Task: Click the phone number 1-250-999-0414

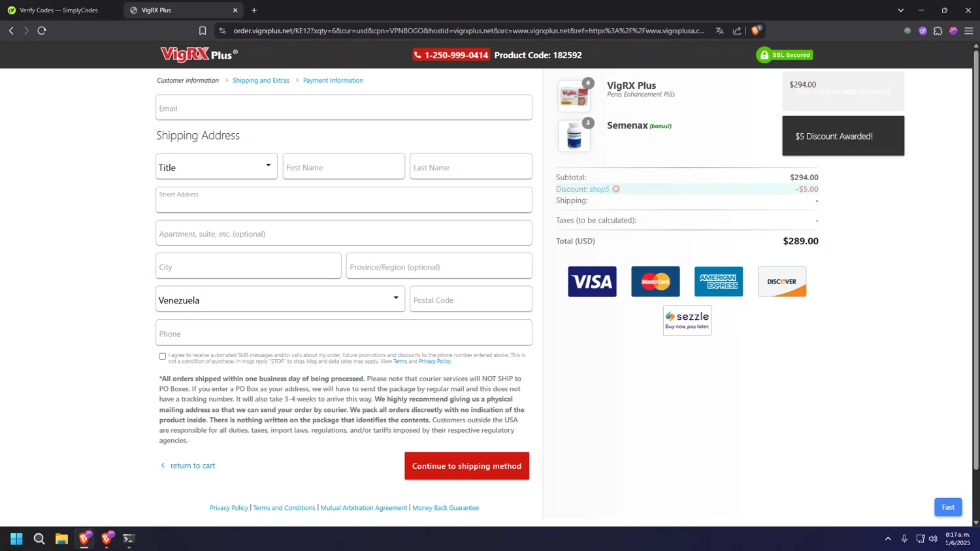Action: point(451,55)
